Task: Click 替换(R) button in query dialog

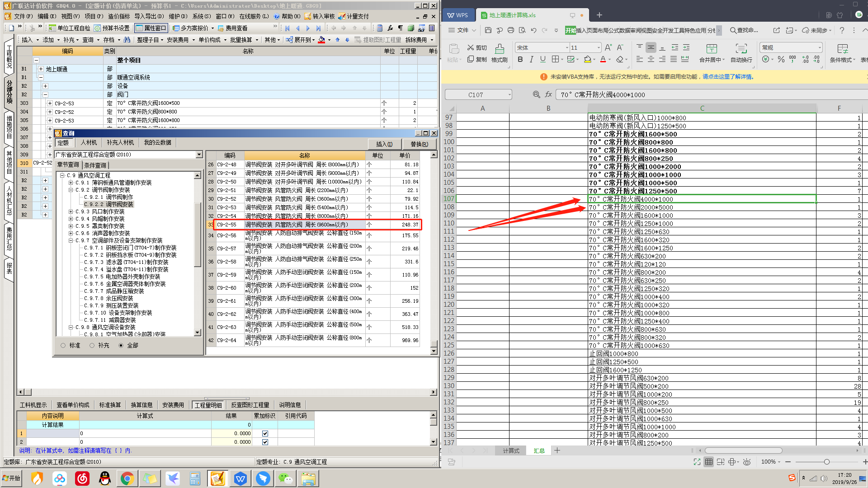Action: [419, 144]
